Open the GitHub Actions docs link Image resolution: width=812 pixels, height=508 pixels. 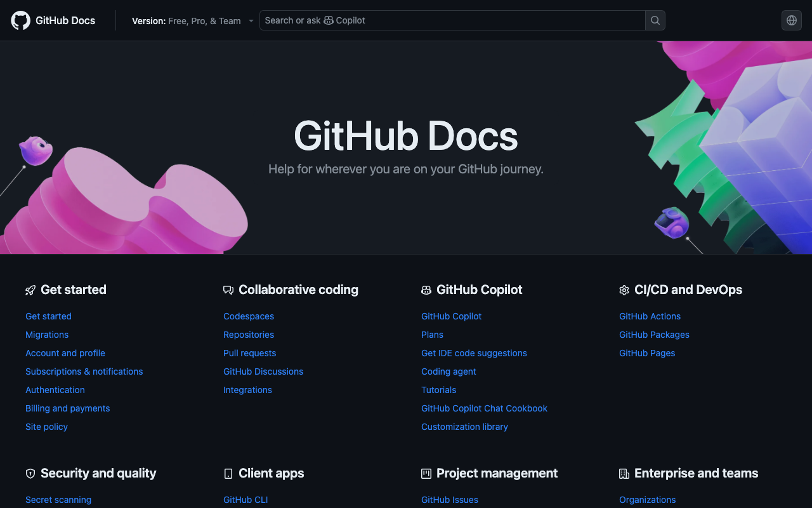pos(650,316)
